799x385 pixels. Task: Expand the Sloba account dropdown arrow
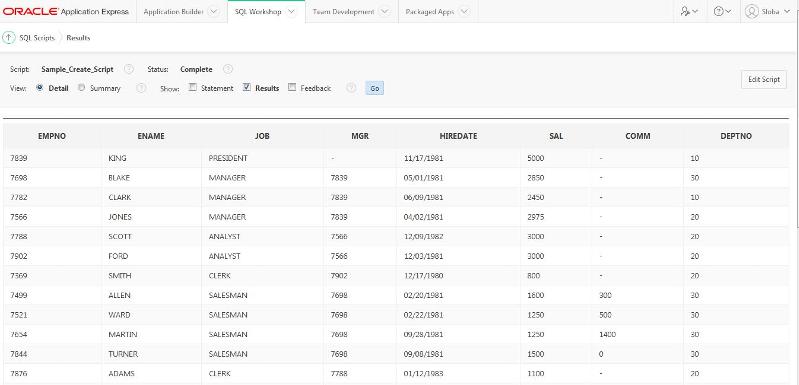pyautogui.click(x=788, y=12)
